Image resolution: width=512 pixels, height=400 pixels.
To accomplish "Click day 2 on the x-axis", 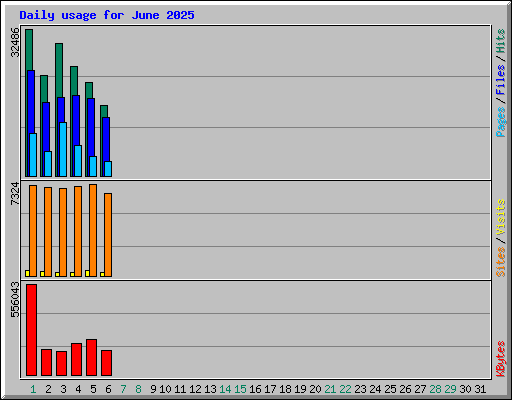I will point(48,389).
